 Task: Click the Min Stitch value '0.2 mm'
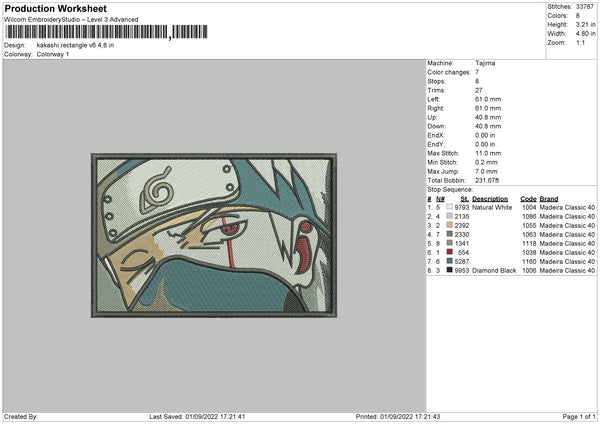[x=485, y=162]
